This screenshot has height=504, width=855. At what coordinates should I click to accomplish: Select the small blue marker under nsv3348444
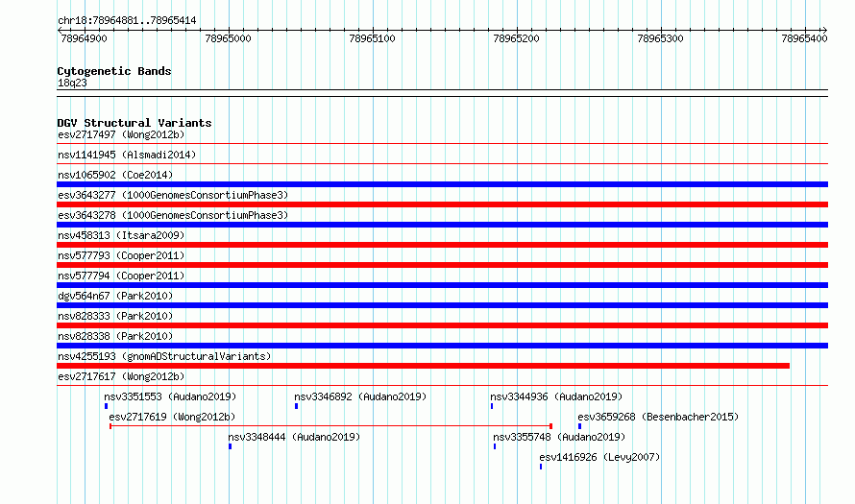(231, 446)
